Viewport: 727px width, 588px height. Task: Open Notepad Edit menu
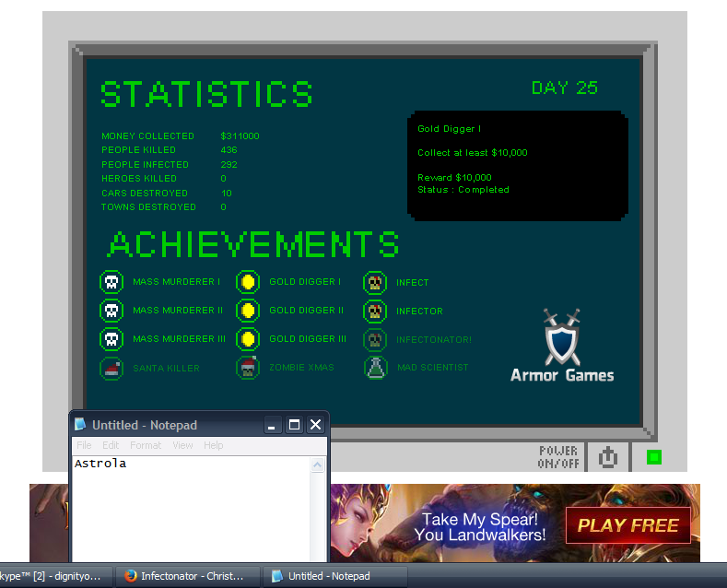(x=111, y=445)
